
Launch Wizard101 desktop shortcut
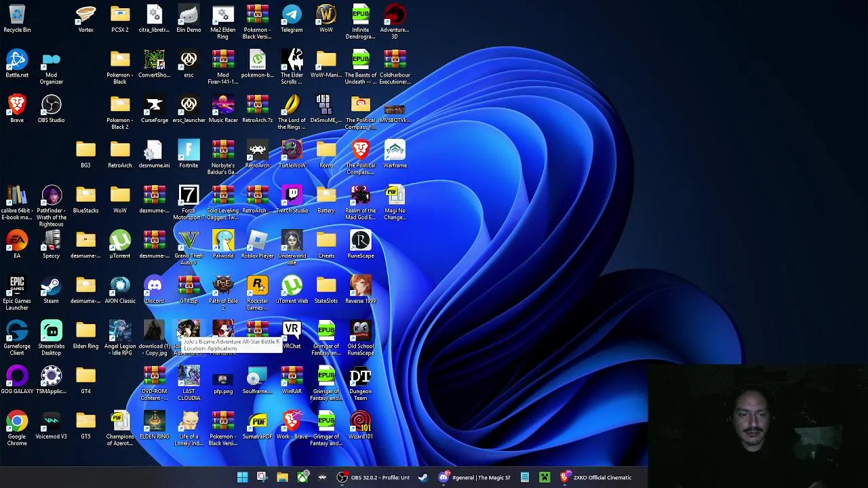[x=360, y=426]
